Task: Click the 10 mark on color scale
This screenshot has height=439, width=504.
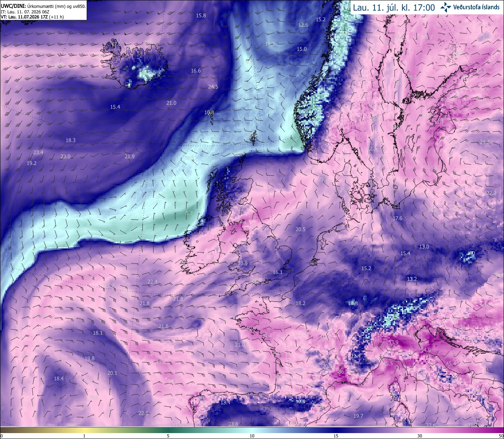Action: point(252,435)
